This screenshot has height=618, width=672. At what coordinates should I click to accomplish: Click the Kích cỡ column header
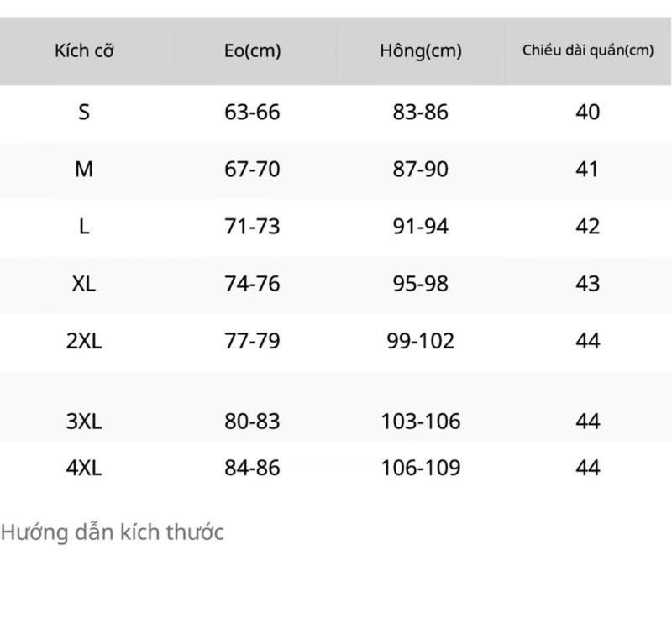coord(84,50)
